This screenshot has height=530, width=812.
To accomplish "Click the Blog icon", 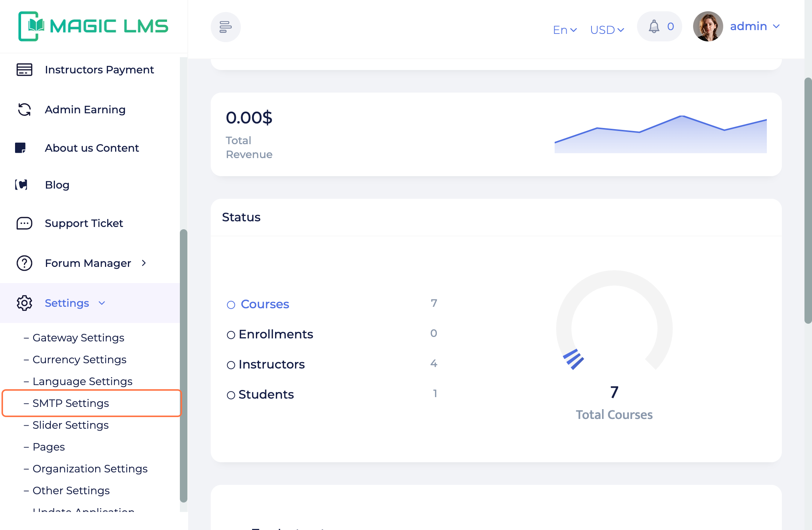I will click(x=21, y=185).
